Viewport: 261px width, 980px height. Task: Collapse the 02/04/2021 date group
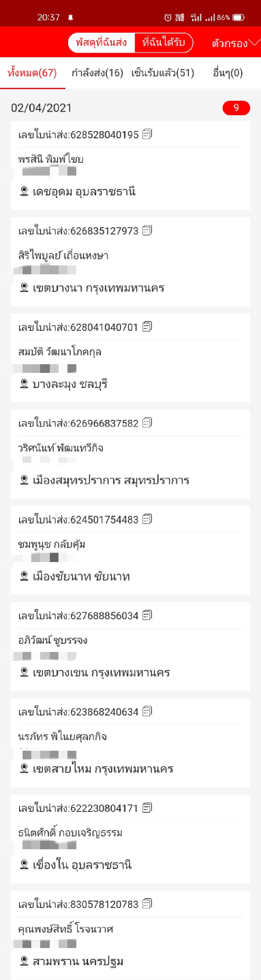pyautogui.click(x=40, y=108)
